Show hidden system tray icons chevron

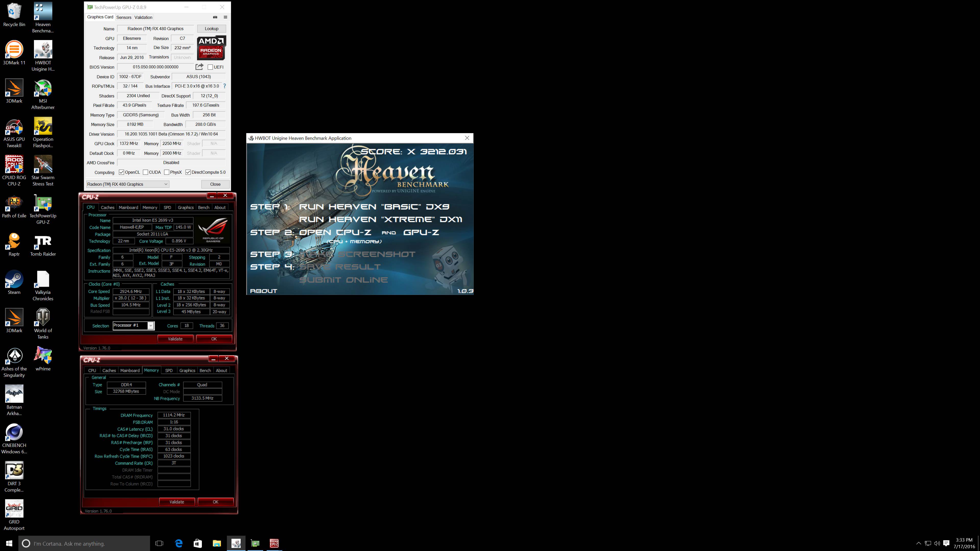[x=918, y=543]
